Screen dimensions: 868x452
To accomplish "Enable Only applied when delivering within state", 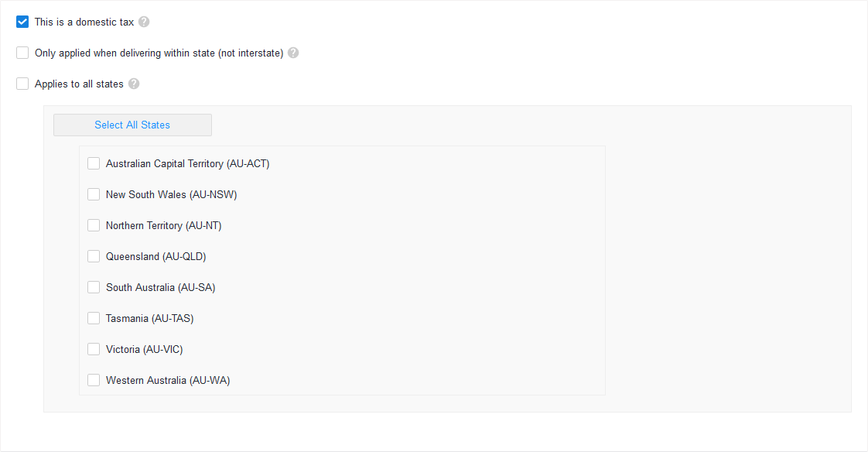I will [22, 53].
